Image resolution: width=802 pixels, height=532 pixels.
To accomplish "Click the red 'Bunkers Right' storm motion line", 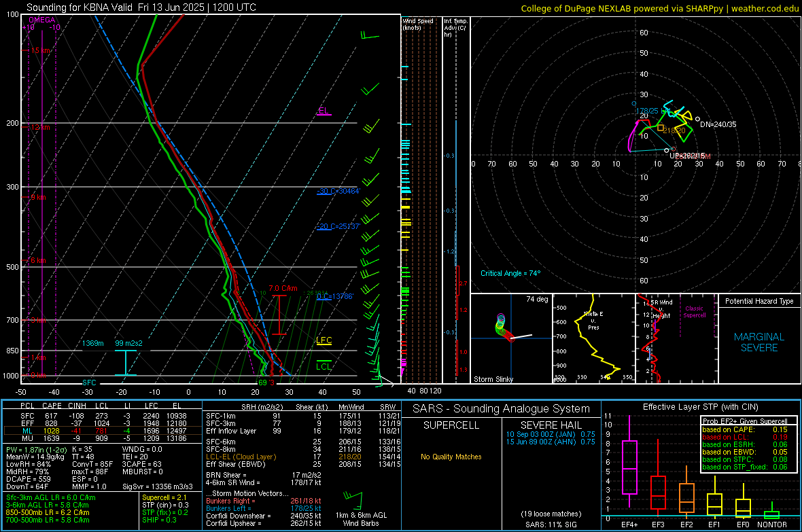I will pos(264,501).
